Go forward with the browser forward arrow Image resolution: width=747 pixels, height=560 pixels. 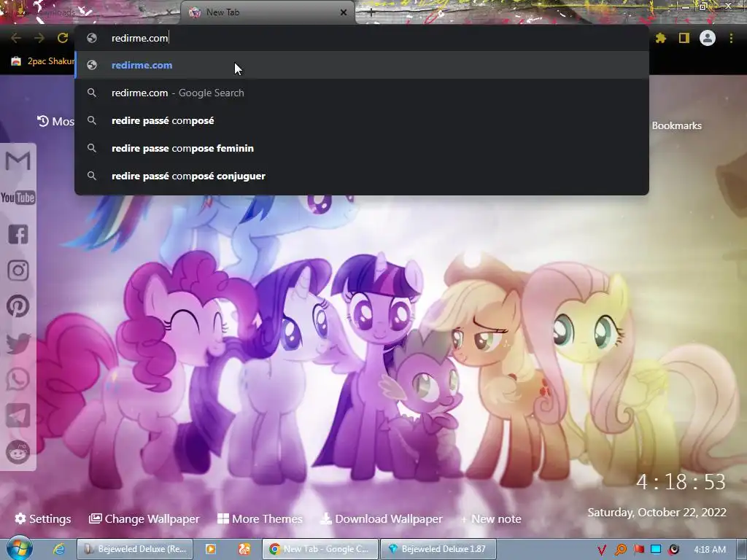point(39,38)
